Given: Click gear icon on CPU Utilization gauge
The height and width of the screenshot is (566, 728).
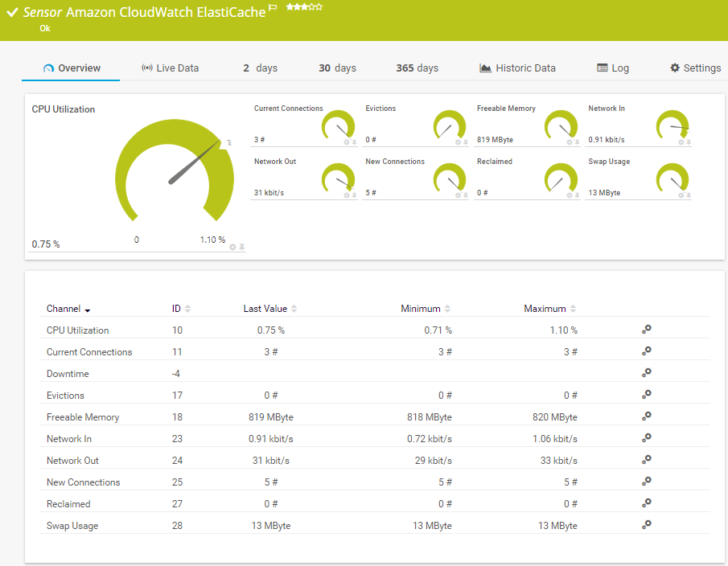Looking at the screenshot, I should [x=233, y=247].
